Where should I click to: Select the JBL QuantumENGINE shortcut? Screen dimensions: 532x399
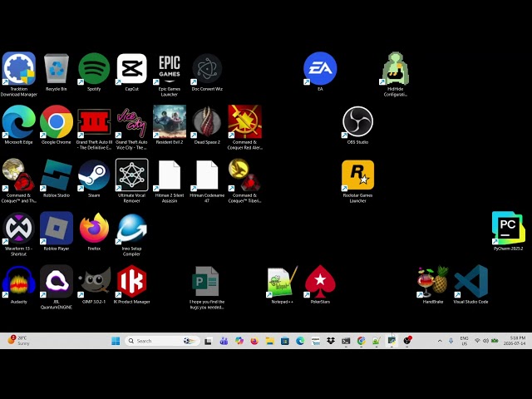pyautogui.click(x=57, y=287)
